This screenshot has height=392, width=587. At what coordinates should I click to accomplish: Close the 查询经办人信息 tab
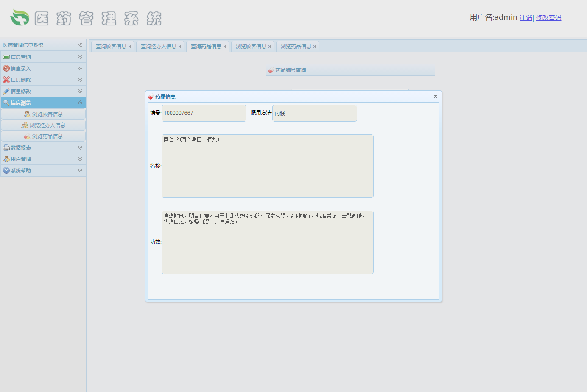180,47
